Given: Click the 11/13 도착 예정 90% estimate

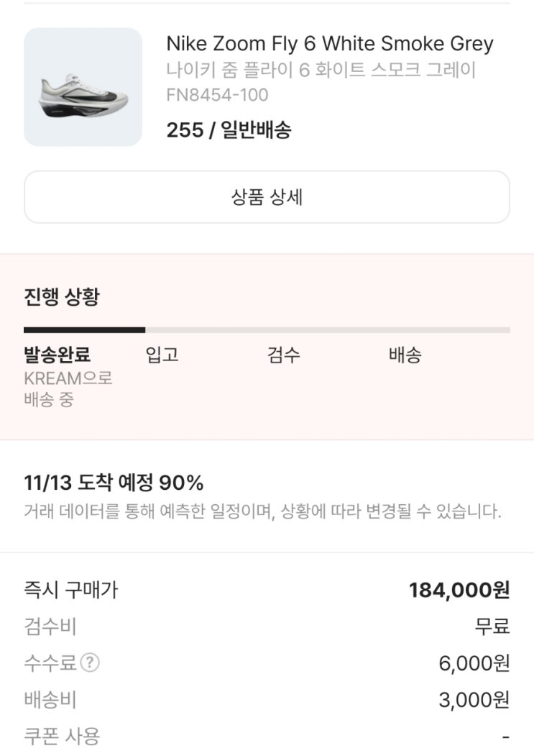Looking at the screenshot, I should [114, 482].
